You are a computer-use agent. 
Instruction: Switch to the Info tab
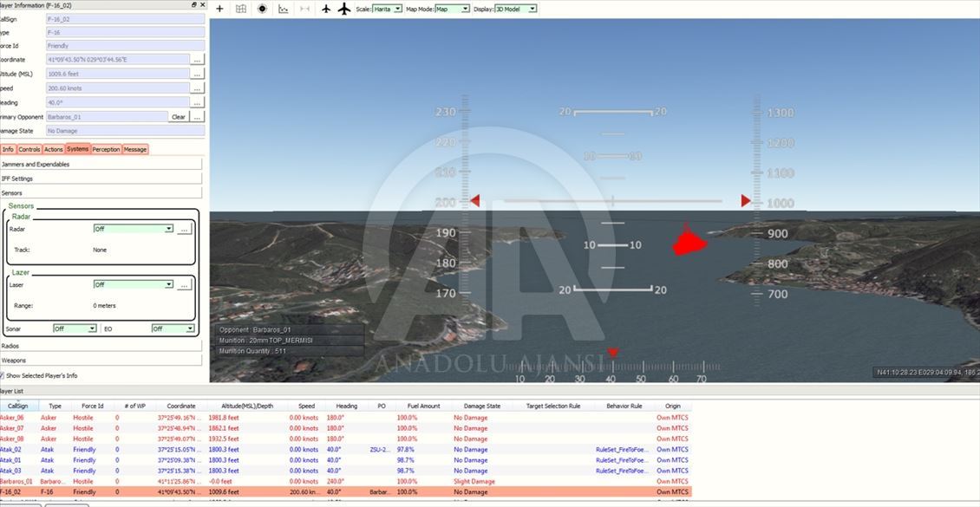pos(8,149)
